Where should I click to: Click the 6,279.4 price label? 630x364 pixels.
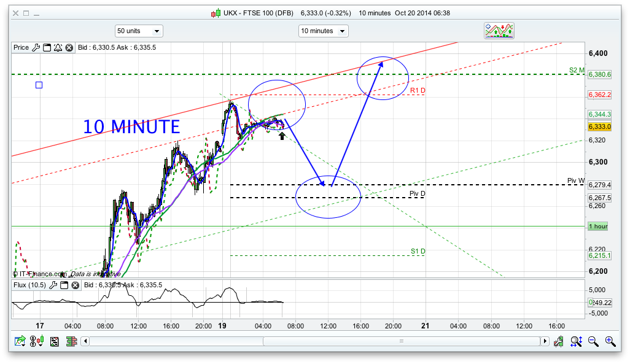coord(599,185)
